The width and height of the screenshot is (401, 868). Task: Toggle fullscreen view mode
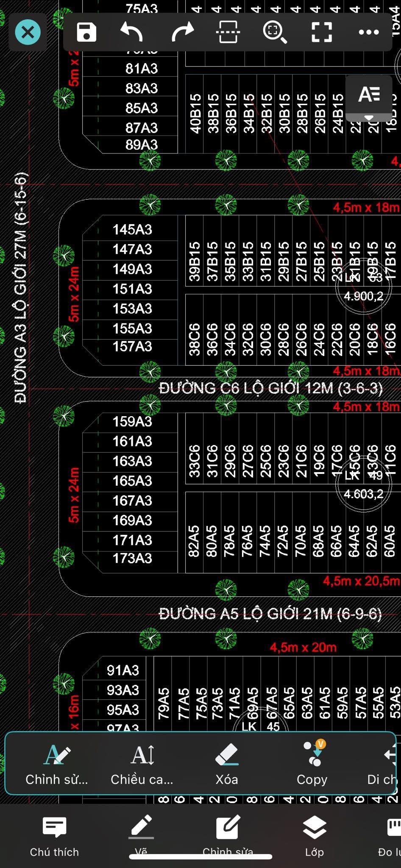tap(322, 32)
